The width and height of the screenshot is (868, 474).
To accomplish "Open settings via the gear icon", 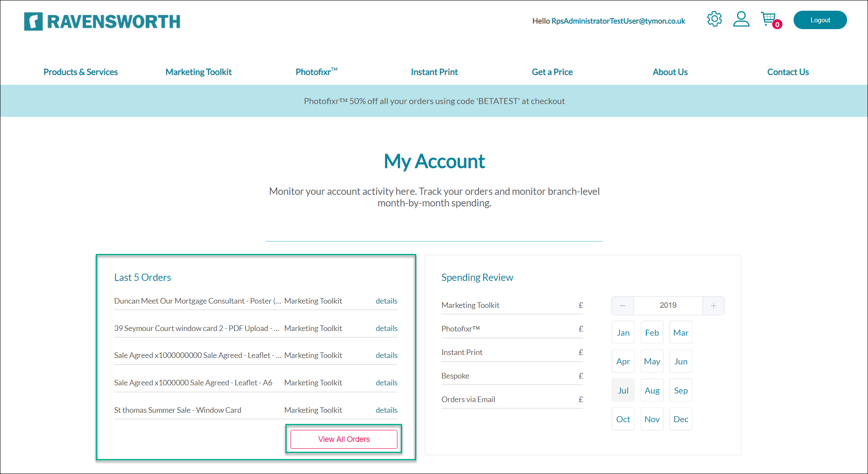I will (x=714, y=19).
